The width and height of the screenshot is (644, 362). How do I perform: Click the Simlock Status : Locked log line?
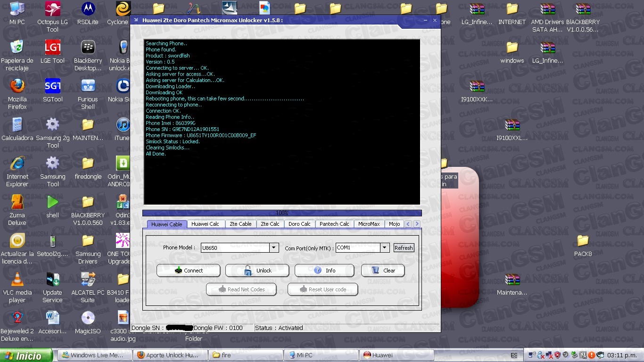click(173, 141)
